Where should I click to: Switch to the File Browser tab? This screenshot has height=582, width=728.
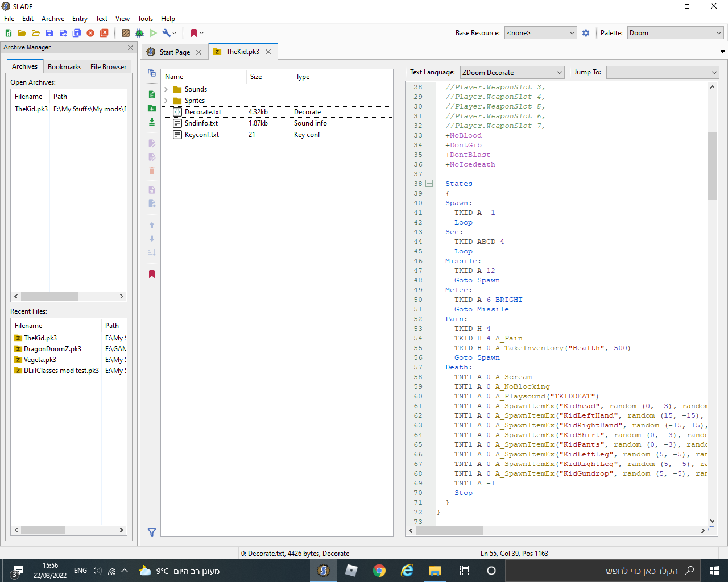[108, 67]
